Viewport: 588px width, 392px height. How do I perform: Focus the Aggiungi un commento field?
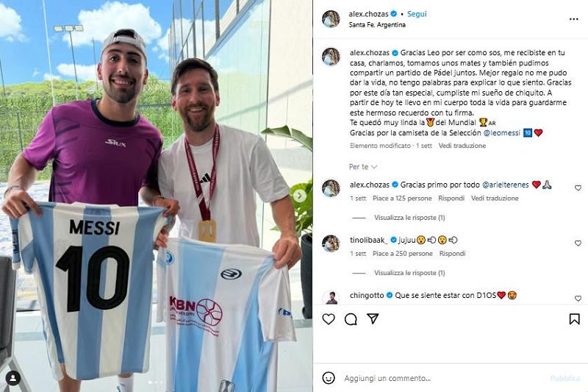tap(442, 378)
